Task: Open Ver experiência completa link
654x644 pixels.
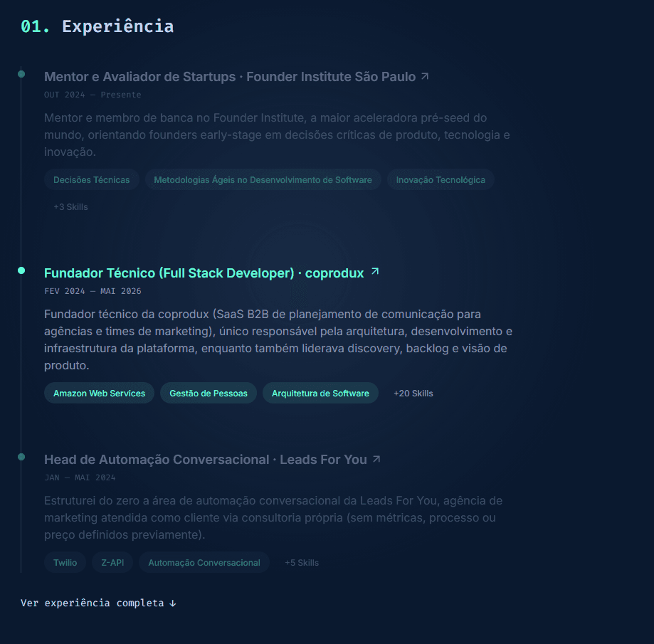Action: pyautogui.click(x=98, y=603)
